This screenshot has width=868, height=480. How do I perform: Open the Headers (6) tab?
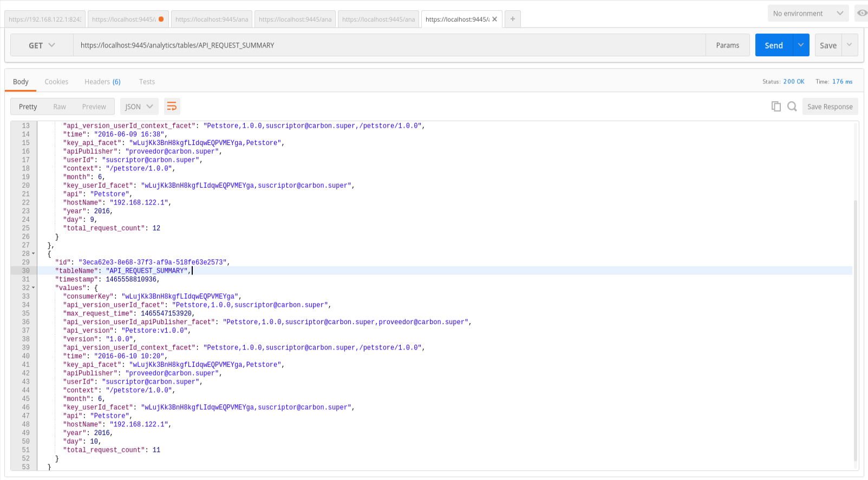pos(102,82)
